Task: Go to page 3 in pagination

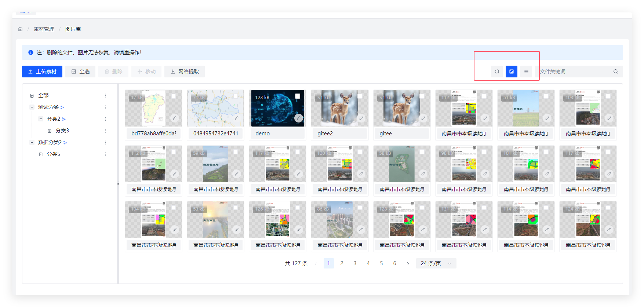Action: 355,263
